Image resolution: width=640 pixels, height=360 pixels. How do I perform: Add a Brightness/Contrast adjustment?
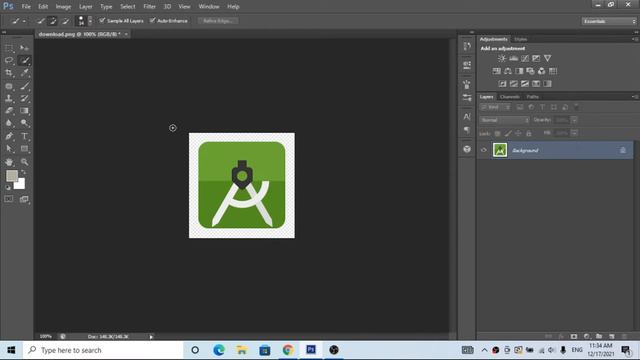[502, 58]
